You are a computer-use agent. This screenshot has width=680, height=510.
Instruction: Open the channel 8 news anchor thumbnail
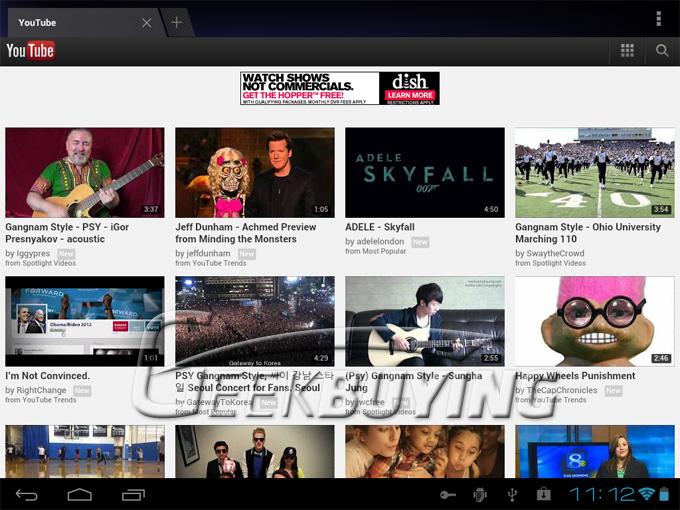coord(595,451)
